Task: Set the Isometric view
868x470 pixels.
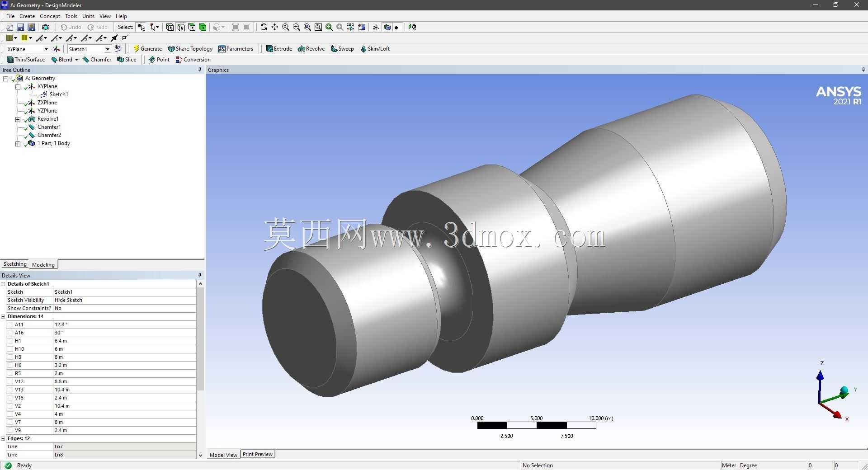Action: (351, 27)
